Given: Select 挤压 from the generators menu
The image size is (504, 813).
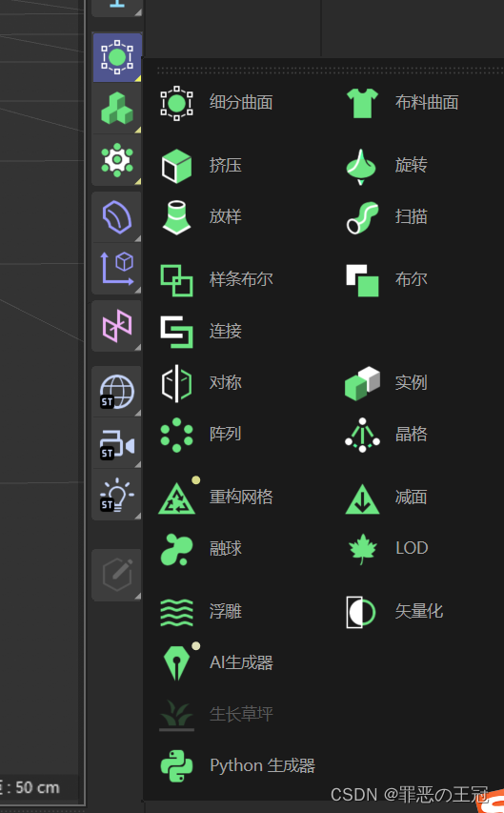Looking at the screenshot, I should click(226, 166).
